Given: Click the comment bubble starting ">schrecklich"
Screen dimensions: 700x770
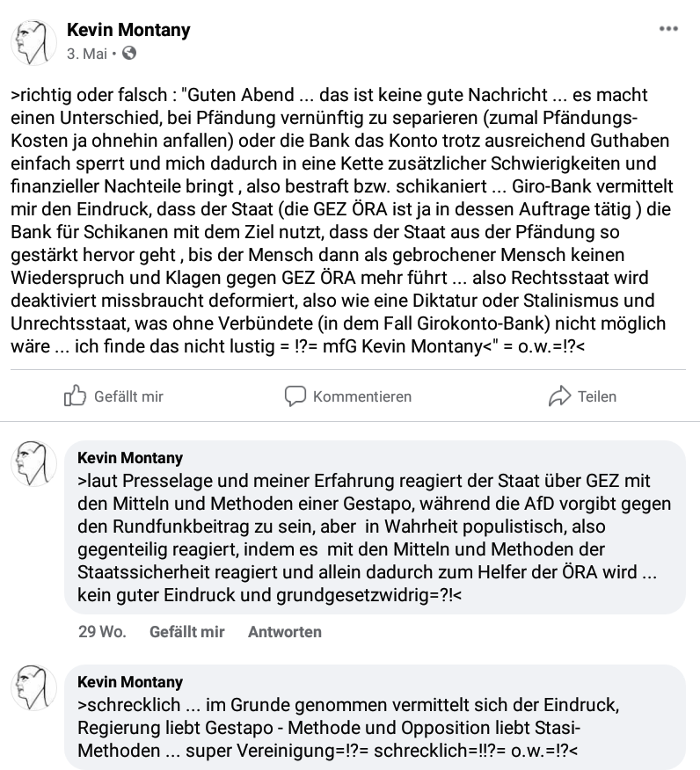Looking at the screenshot, I should click(x=369, y=729).
